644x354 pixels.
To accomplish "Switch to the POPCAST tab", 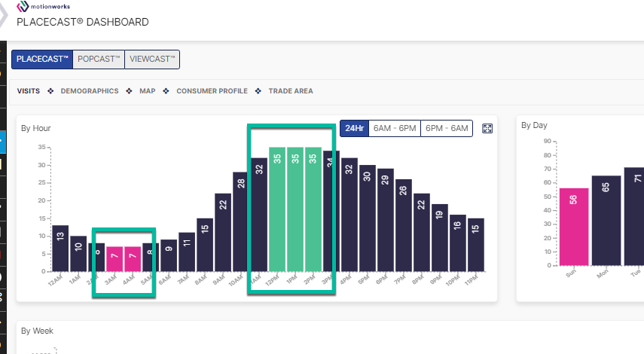I will tap(99, 60).
